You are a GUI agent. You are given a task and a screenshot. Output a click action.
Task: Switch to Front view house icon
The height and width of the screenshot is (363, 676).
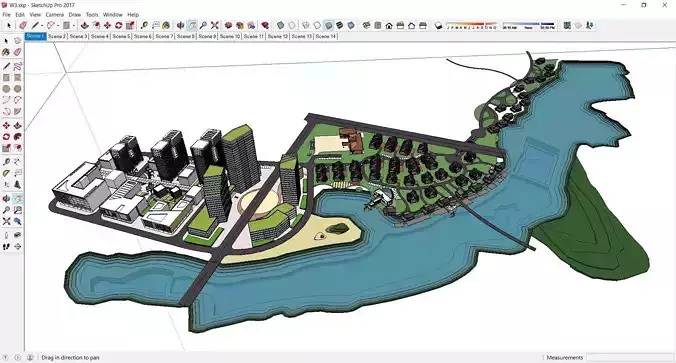(x=389, y=25)
